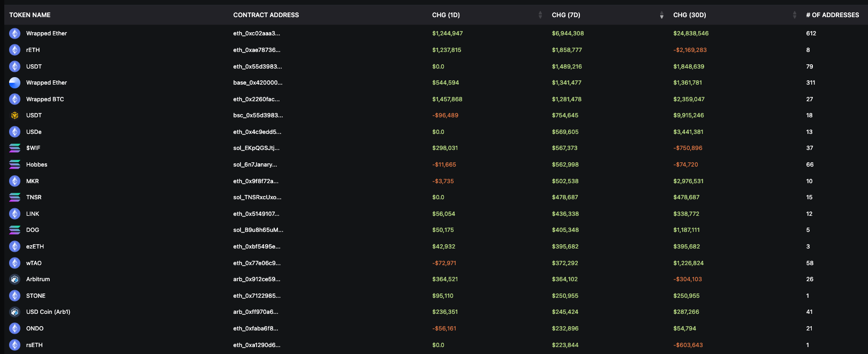Click contract address eth_0xc02aaa3...

click(256, 33)
